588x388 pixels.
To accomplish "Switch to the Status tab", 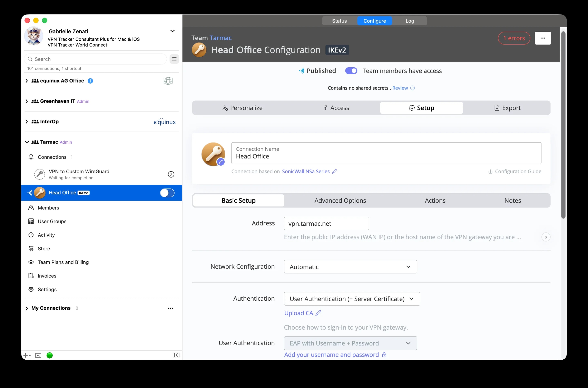I will (339, 21).
